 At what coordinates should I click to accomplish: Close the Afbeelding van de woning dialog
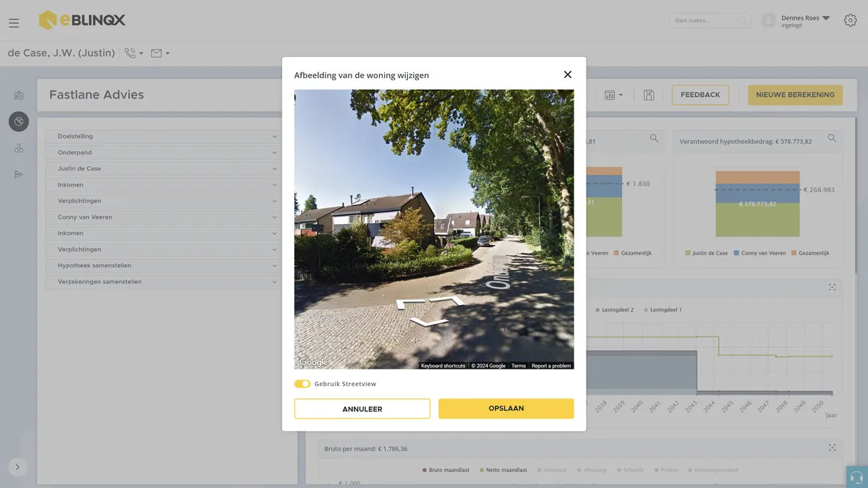[x=568, y=74]
